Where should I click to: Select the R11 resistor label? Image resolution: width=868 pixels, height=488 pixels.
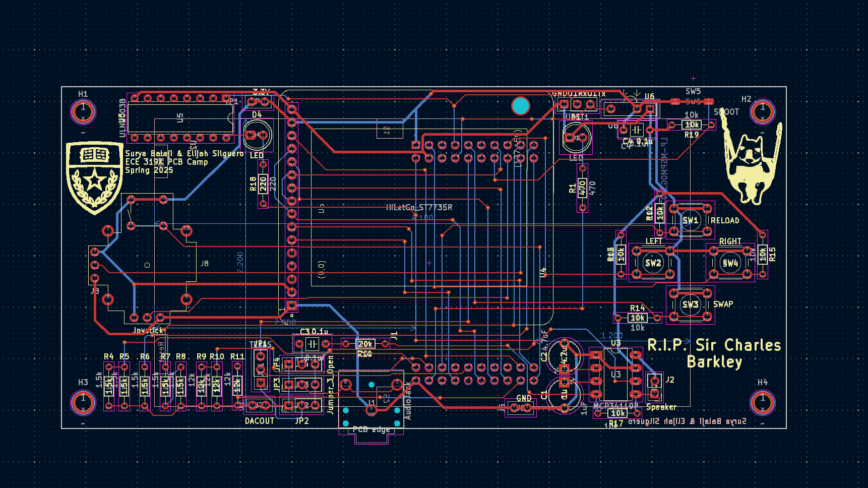(237, 356)
